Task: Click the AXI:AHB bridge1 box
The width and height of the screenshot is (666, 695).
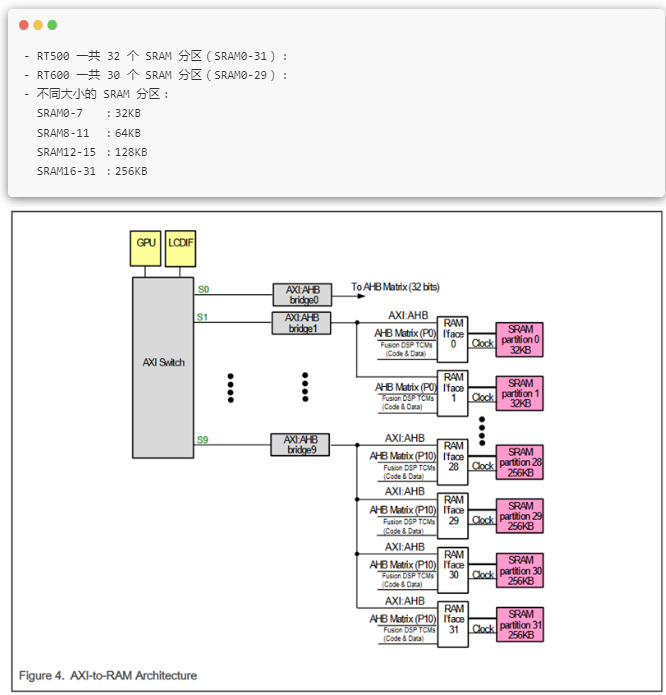Action: pos(301,323)
